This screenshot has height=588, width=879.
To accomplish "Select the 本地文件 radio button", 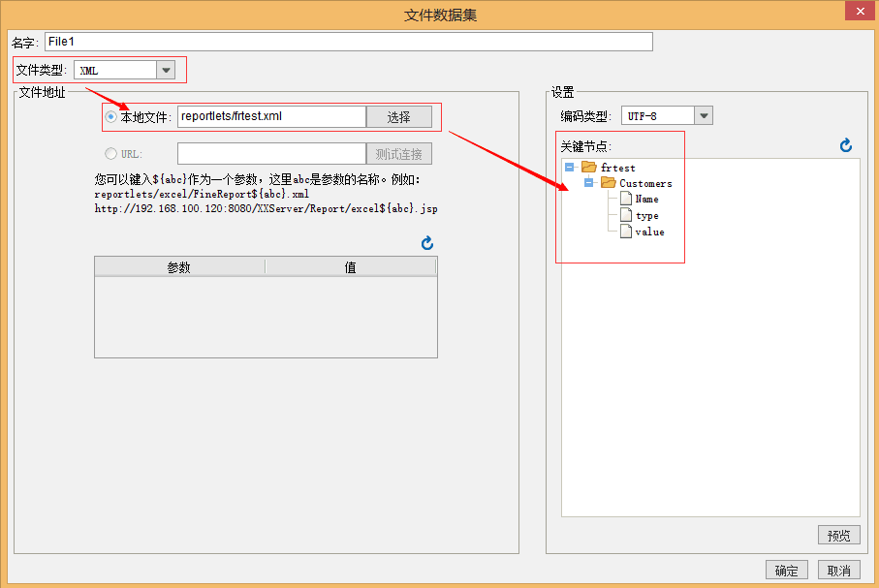I will [x=110, y=117].
